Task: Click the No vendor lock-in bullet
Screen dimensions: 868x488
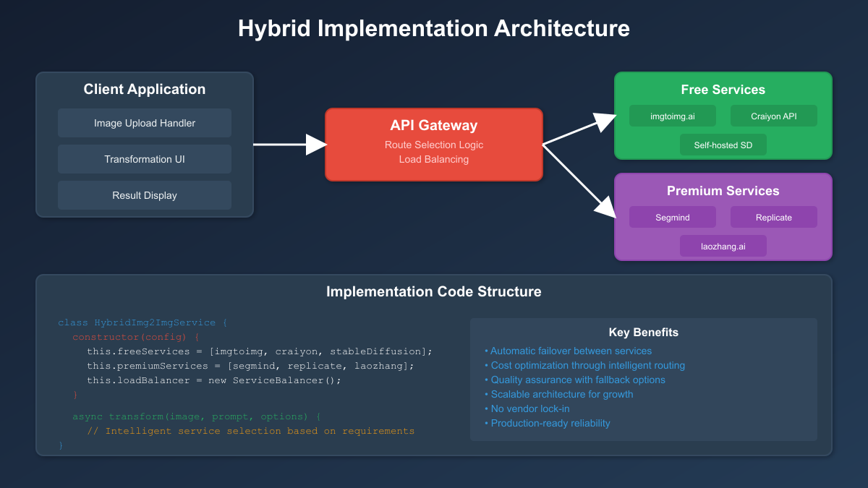Action: tap(527, 408)
